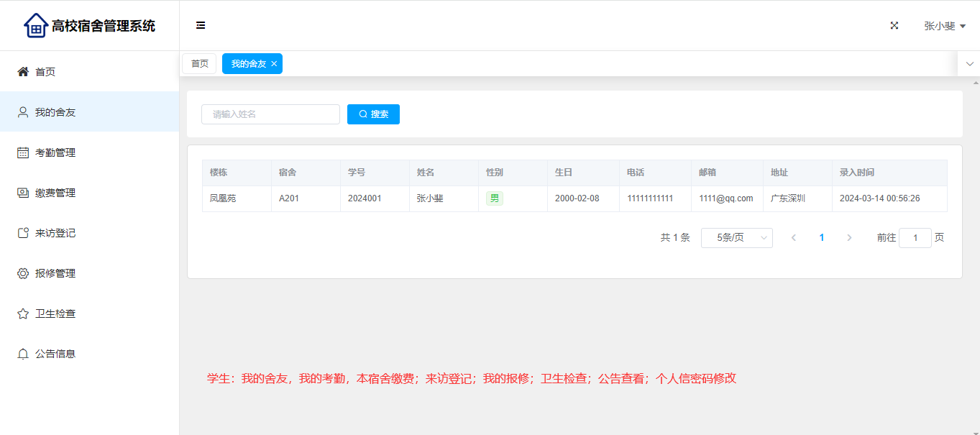
Task: Click the payment icon for 缴费管理
Action: coord(23,193)
